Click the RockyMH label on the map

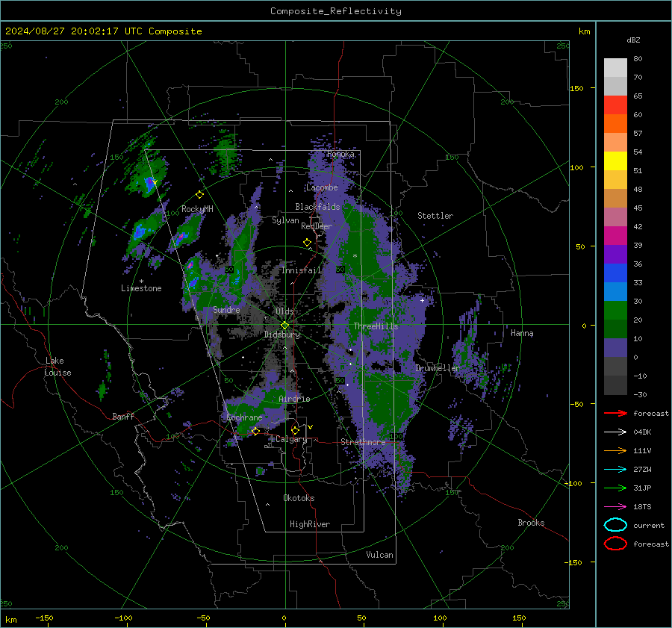(197, 209)
